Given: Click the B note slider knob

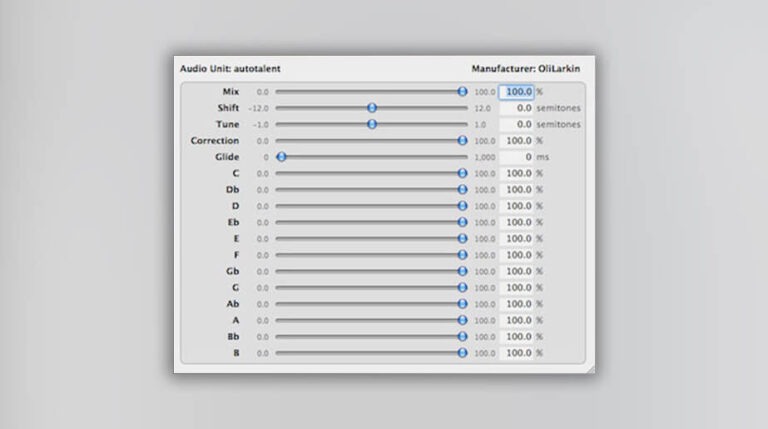Looking at the screenshot, I should 462,352.
